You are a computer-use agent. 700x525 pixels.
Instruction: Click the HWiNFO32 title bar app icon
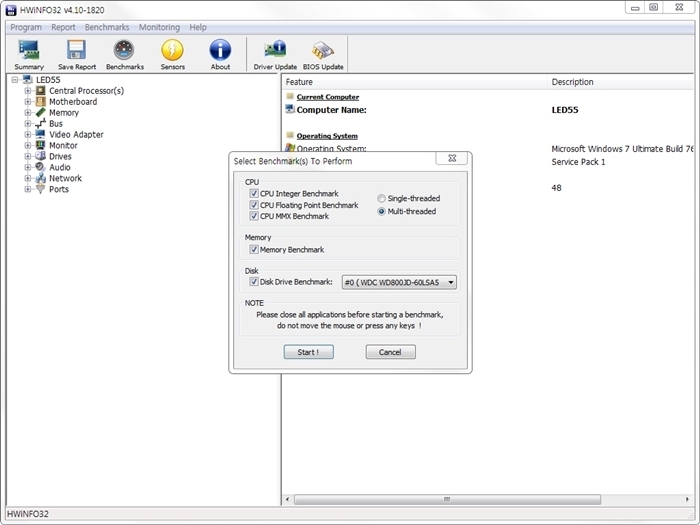tap(11, 10)
